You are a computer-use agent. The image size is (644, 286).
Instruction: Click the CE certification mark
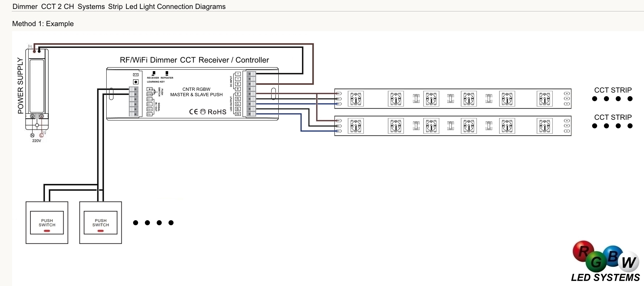[x=193, y=112]
